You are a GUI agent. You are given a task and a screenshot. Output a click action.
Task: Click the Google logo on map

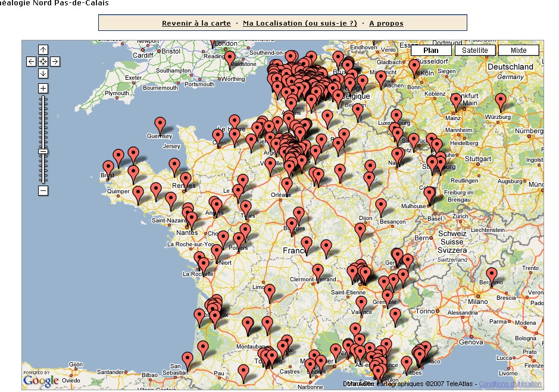pyautogui.click(x=41, y=380)
